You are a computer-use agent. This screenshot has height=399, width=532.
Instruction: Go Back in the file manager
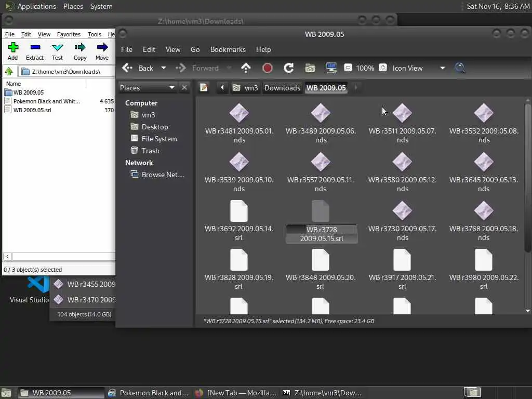pyautogui.click(x=138, y=68)
